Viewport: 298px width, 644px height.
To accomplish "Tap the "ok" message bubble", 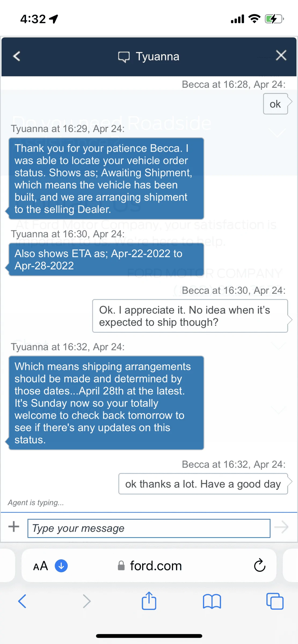I will pyautogui.click(x=276, y=104).
